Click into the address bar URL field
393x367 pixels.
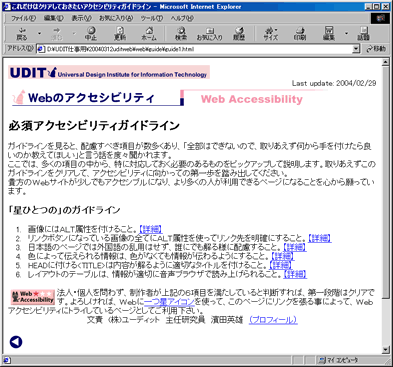point(195,49)
